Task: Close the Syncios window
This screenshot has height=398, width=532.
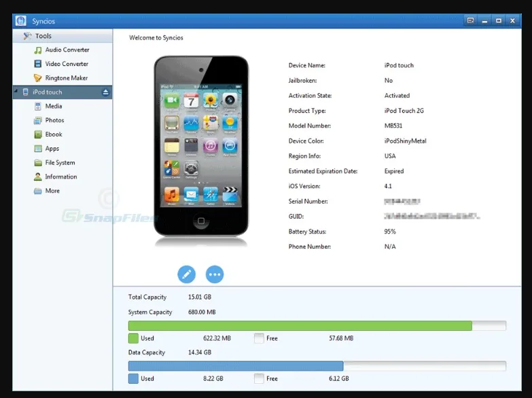Action: (512, 21)
